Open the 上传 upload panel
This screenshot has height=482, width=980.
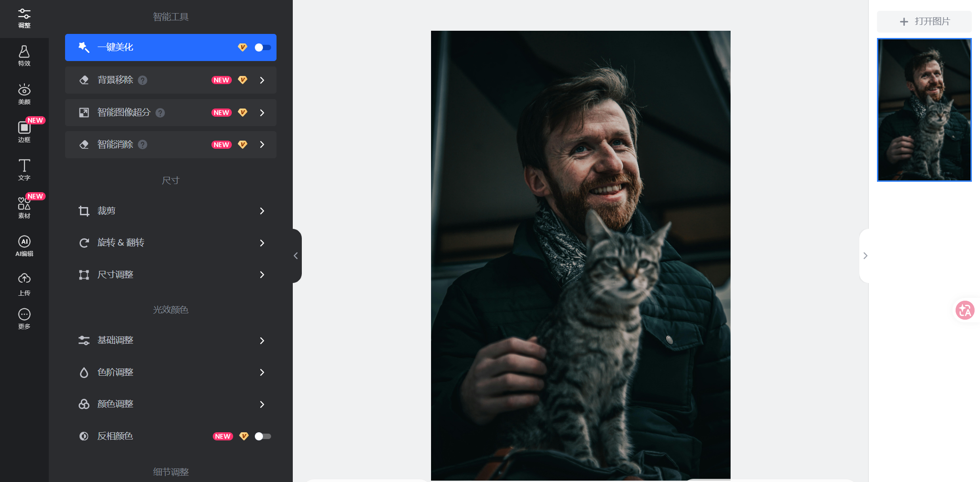pos(24,284)
